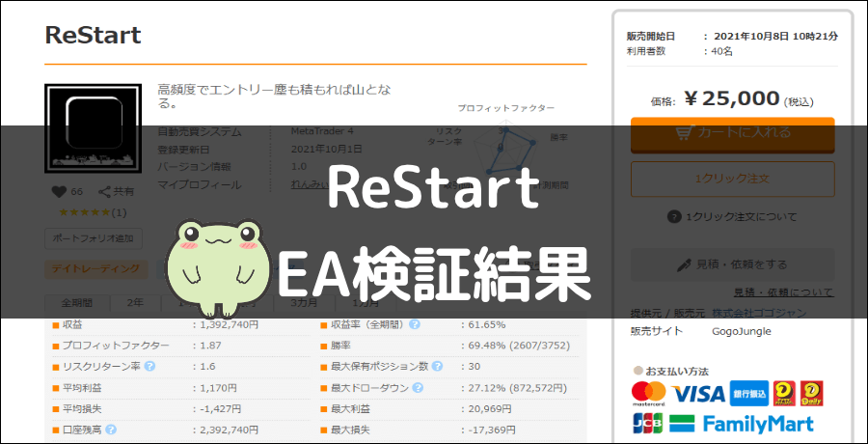Click the ポートフォリオ追加 button
Viewport: 868px width, 444px height.
click(94, 237)
